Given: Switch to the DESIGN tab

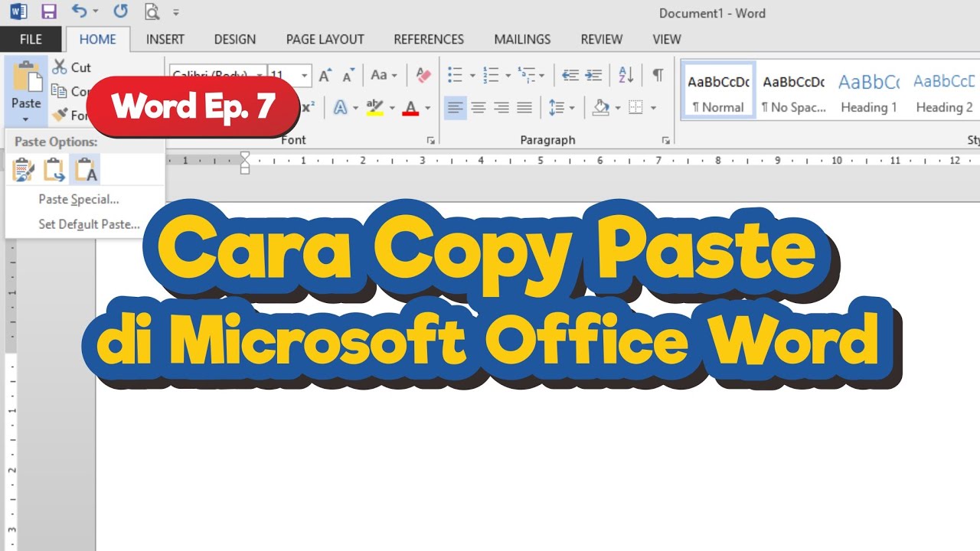Looking at the screenshot, I should tap(235, 39).
